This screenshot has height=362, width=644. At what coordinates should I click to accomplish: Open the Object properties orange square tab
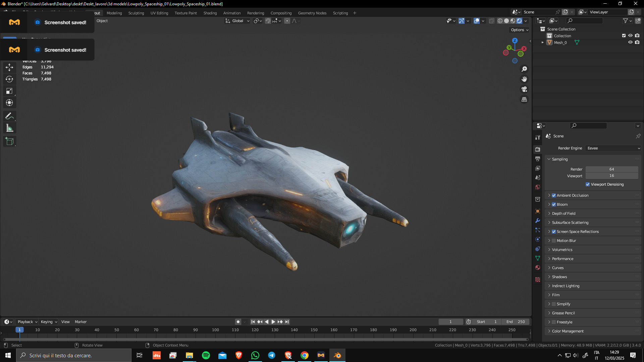pos(538,211)
